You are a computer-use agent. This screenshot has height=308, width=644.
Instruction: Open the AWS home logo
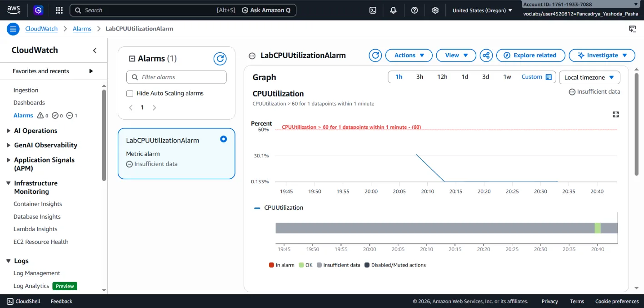[14, 10]
